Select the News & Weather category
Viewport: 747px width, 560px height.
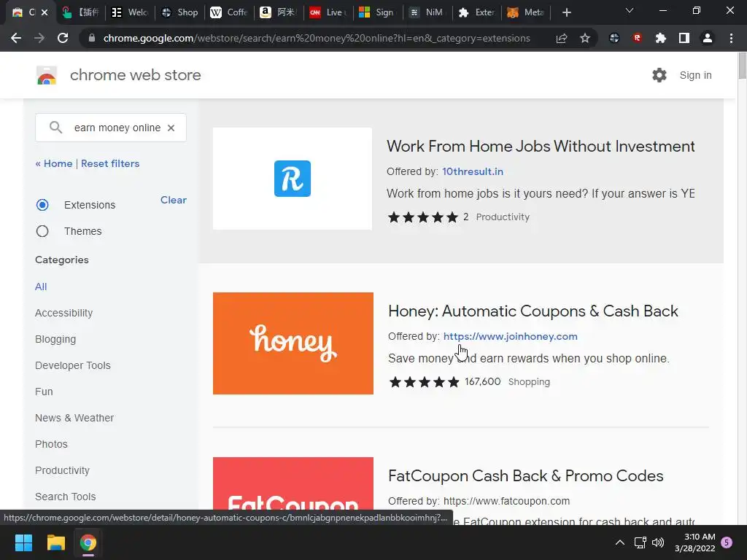pyautogui.click(x=74, y=418)
